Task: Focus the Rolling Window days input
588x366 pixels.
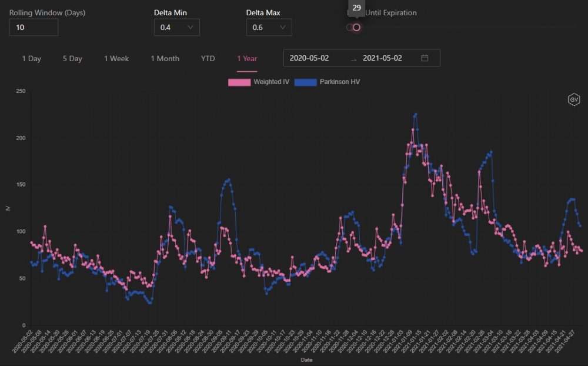Action: coord(34,28)
